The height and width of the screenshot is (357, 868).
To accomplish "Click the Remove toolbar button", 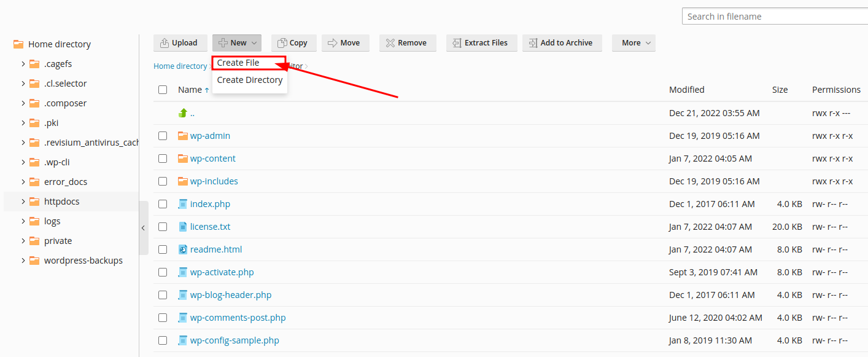I will tap(407, 43).
